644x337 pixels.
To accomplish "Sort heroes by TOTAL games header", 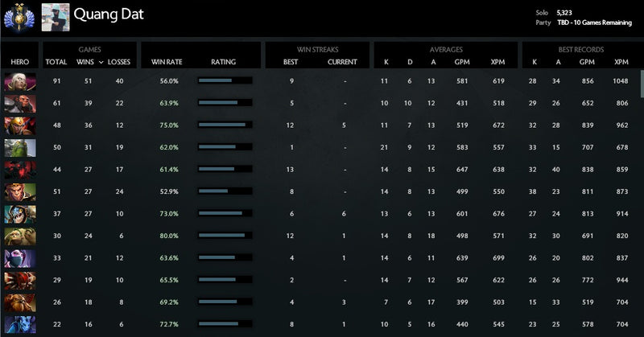I will [x=56, y=62].
